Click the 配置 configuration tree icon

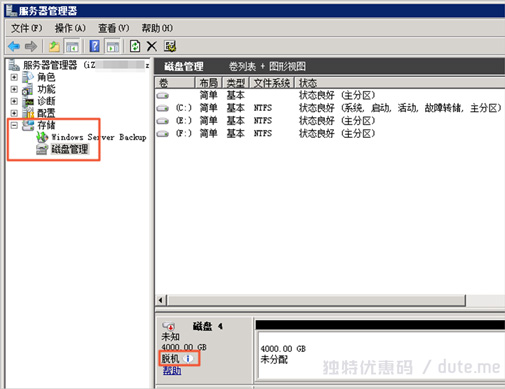coord(28,113)
